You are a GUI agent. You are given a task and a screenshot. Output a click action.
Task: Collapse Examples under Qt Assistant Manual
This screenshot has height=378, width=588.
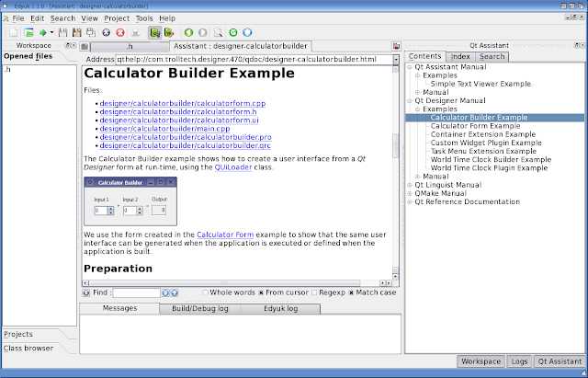coord(417,75)
